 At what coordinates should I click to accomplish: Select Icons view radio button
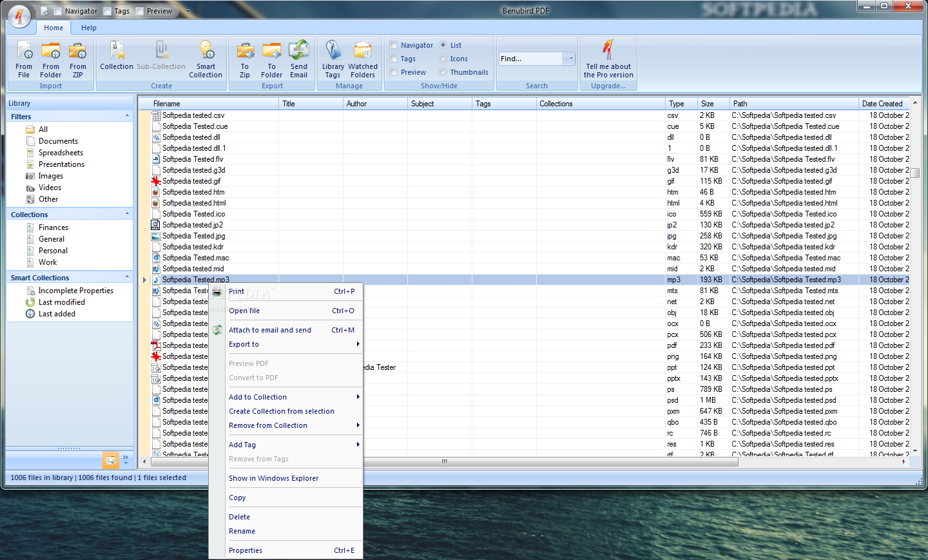pos(443,59)
